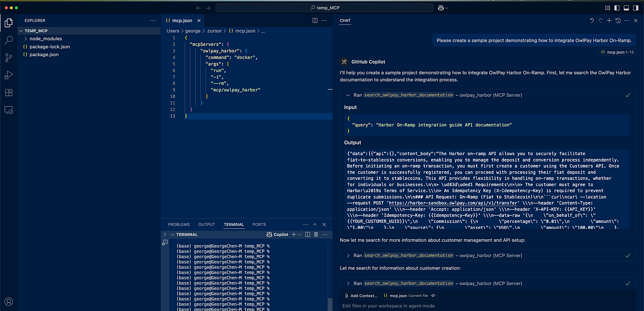Select the mcp.json editor tab

point(182,21)
